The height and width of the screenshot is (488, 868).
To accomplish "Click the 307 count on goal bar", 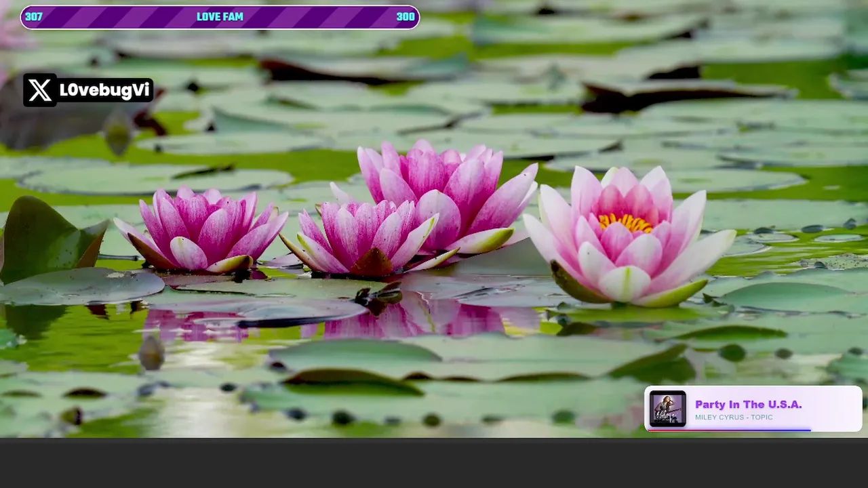I will pyautogui.click(x=34, y=17).
